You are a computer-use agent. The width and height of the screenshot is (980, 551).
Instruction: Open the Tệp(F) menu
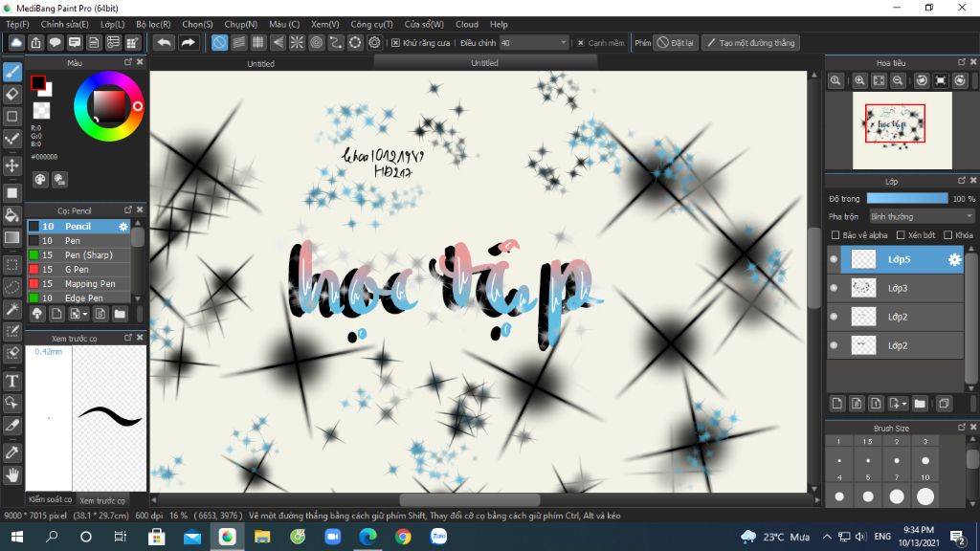17,24
